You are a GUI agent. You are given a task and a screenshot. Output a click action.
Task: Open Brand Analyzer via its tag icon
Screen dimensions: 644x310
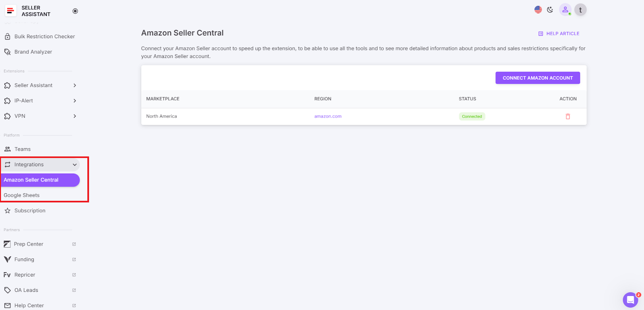tap(7, 52)
